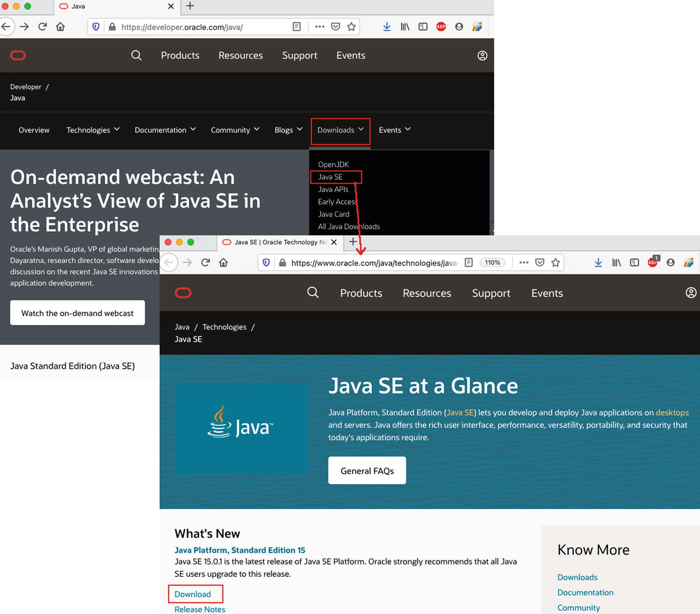The width and height of the screenshot is (700, 614).
Task: Open account profile icon on Java SE page
Action: pos(691,293)
